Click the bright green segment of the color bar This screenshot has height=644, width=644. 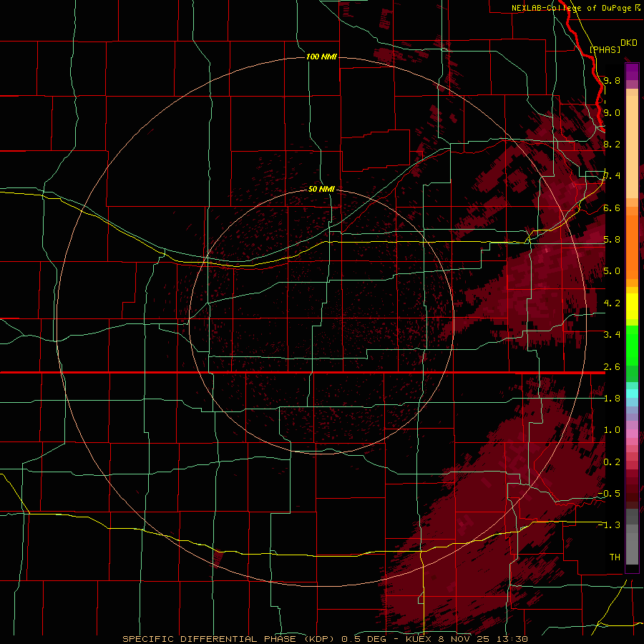pyautogui.click(x=632, y=346)
